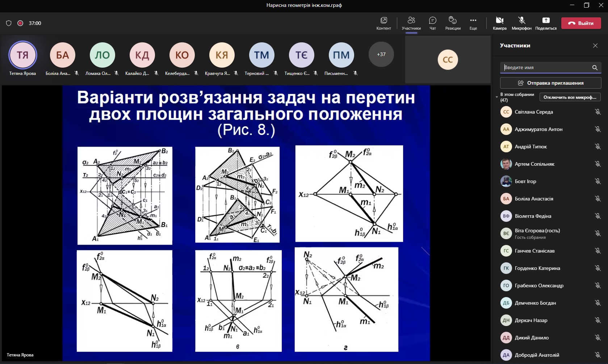Collapse the В этом собрании list
This screenshot has width=608, height=364.
point(497,97)
